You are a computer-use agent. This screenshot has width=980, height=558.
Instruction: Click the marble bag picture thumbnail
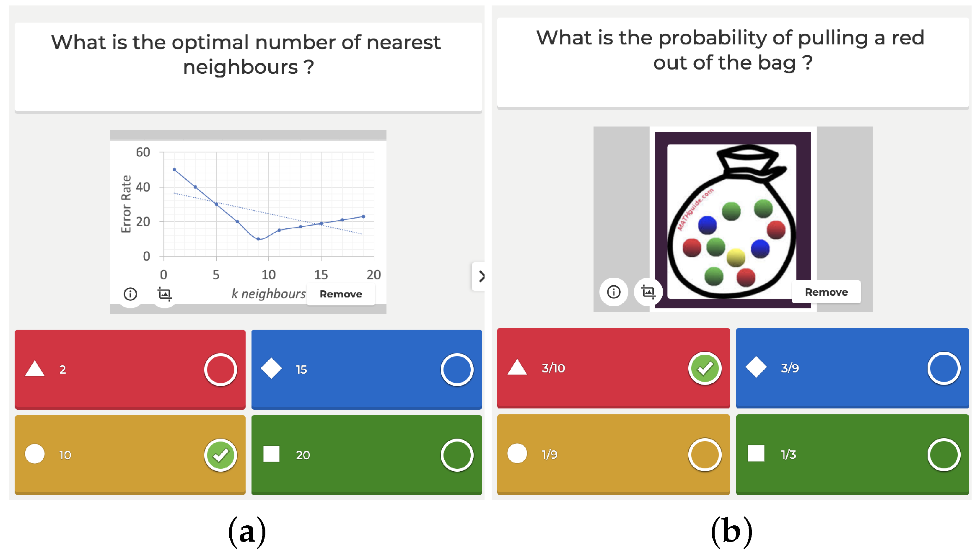[x=732, y=220]
